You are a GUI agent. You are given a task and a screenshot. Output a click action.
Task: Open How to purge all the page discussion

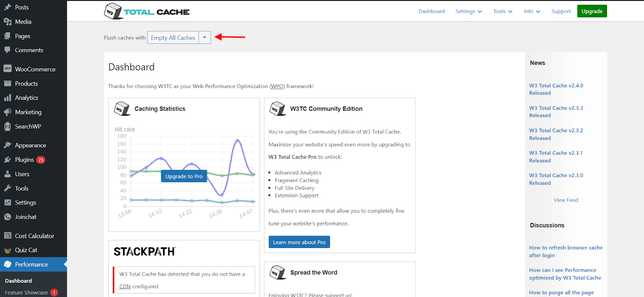coord(561,293)
